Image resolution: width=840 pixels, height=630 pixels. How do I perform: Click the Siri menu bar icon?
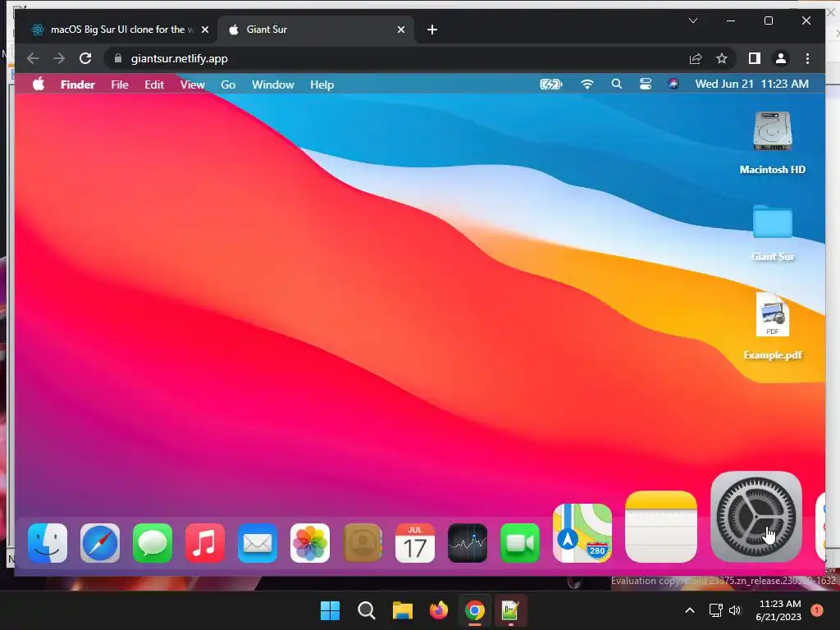pyautogui.click(x=673, y=84)
